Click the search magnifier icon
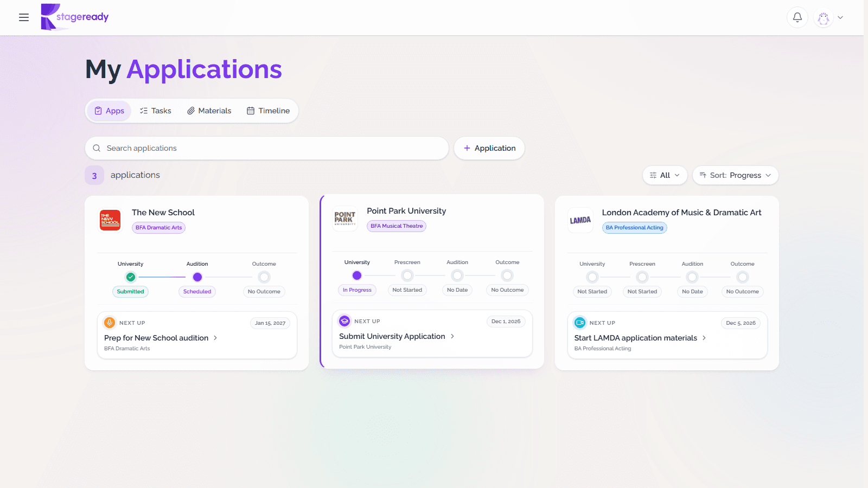 [97, 148]
